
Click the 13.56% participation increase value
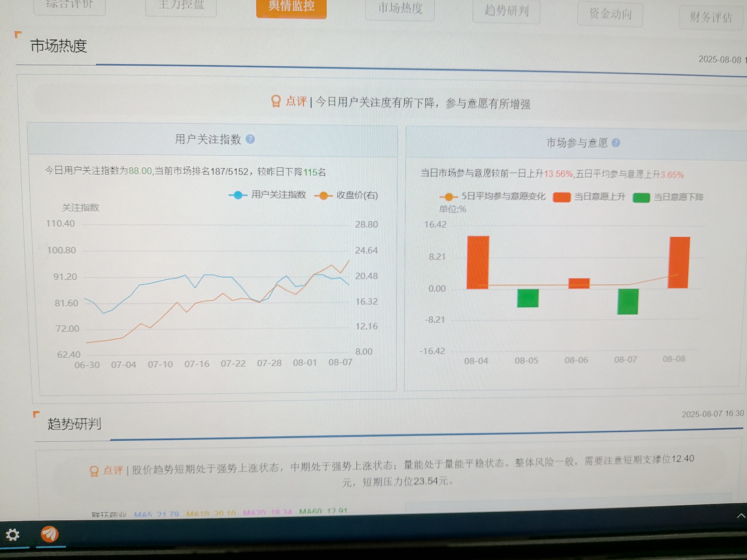tap(558, 174)
